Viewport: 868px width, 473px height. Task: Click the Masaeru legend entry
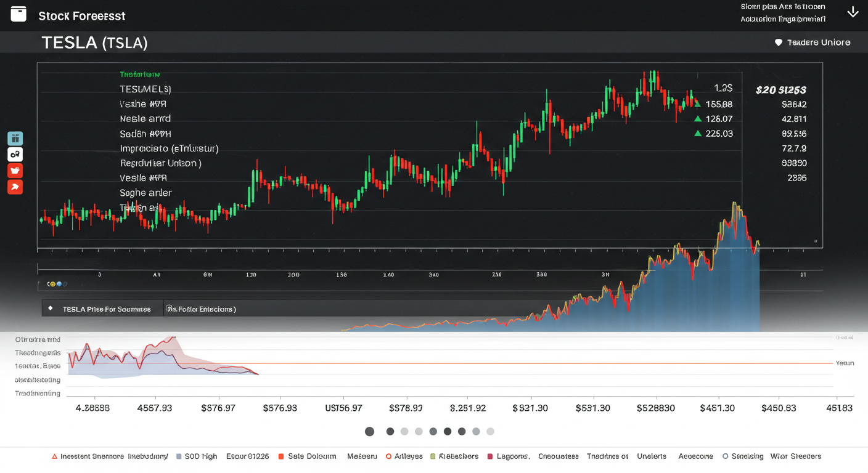pyautogui.click(x=362, y=456)
